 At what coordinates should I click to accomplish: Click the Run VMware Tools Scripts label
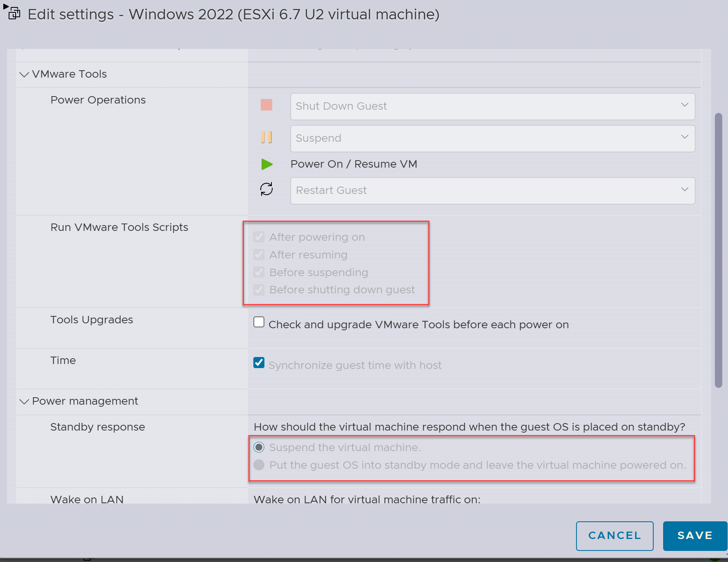coord(119,228)
